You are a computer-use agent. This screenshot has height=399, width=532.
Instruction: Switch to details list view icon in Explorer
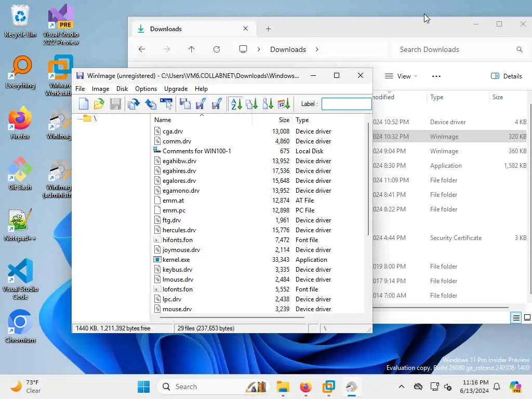pos(516,318)
